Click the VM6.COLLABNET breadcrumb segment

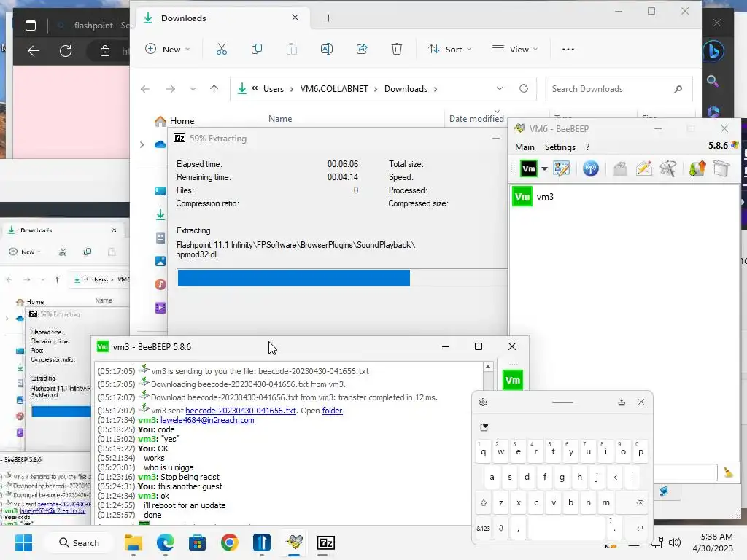(334, 88)
